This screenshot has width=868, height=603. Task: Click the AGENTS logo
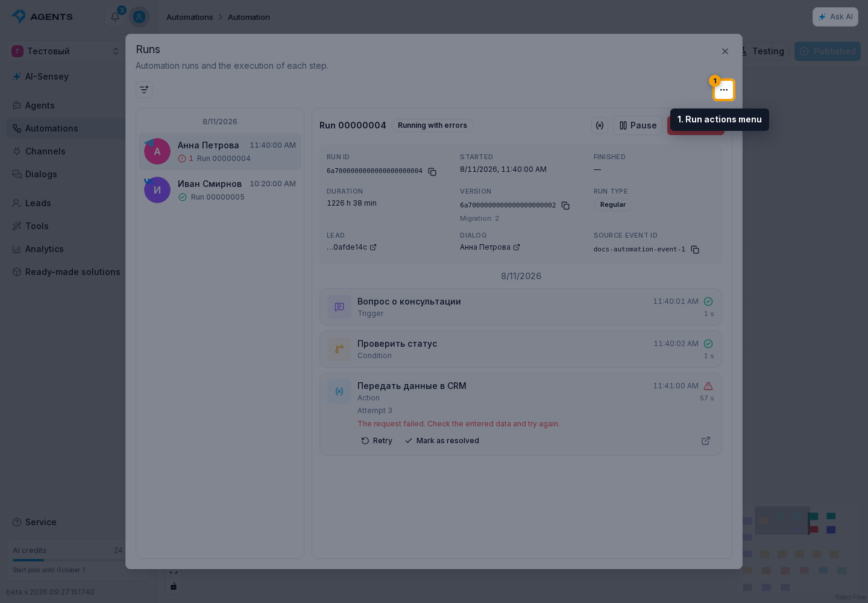42,17
